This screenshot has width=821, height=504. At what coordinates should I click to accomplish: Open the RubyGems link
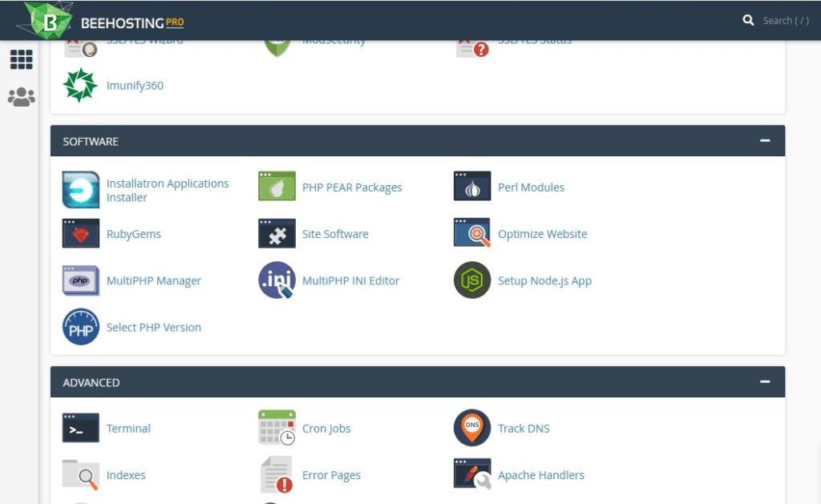[134, 234]
